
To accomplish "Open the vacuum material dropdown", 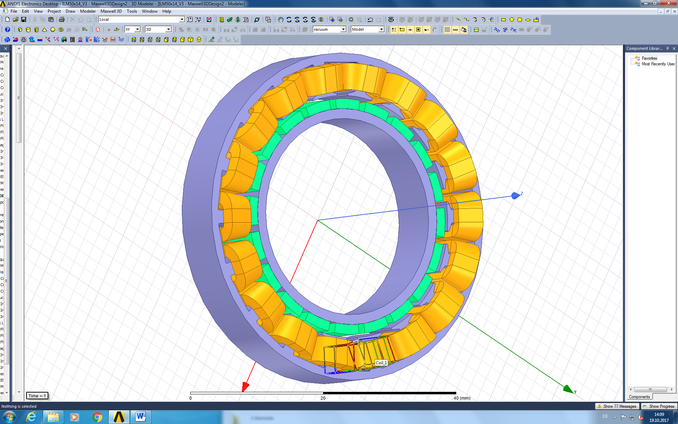I will point(343,29).
